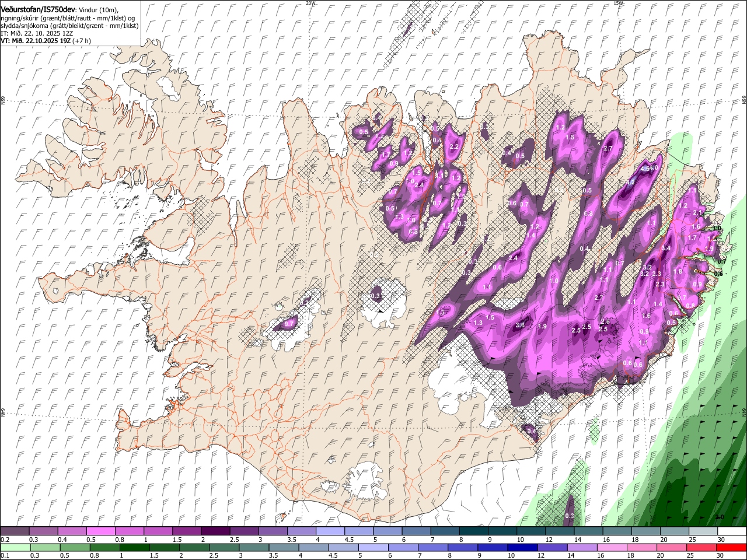Click the 4.5 precipitation value on the map
The height and width of the screenshot is (560, 747).
645,169
